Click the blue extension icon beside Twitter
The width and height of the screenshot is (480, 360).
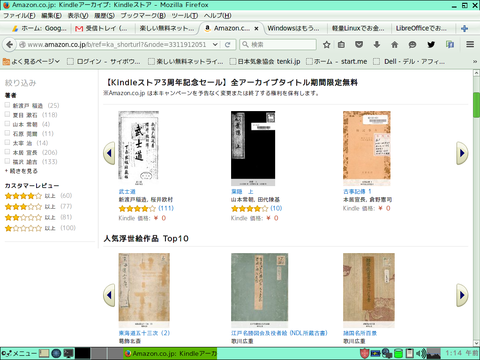click(x=450, y=44)
